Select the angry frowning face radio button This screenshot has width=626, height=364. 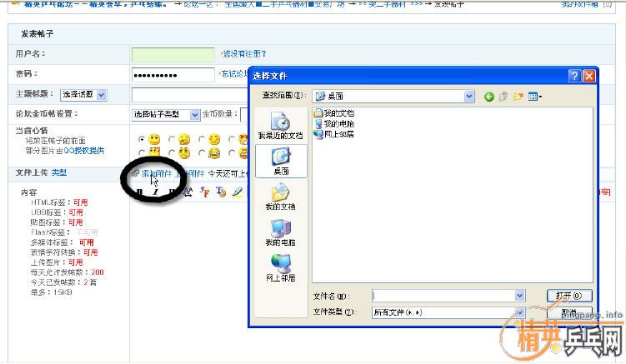[171, 153]
